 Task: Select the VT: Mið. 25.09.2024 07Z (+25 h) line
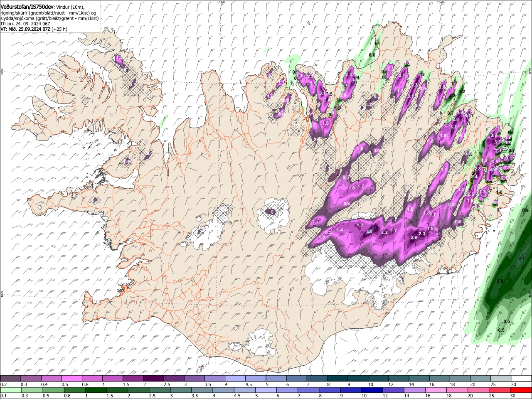[34, 29]
